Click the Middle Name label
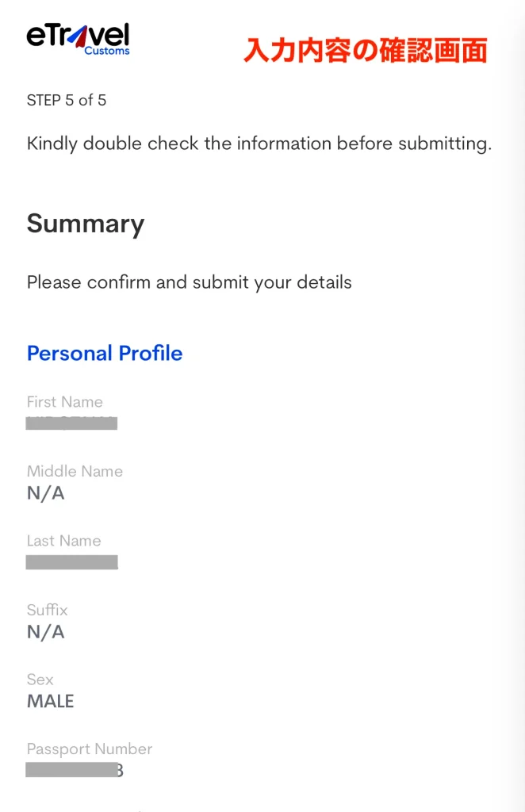The image size is (525, 812). click(75, 471)
